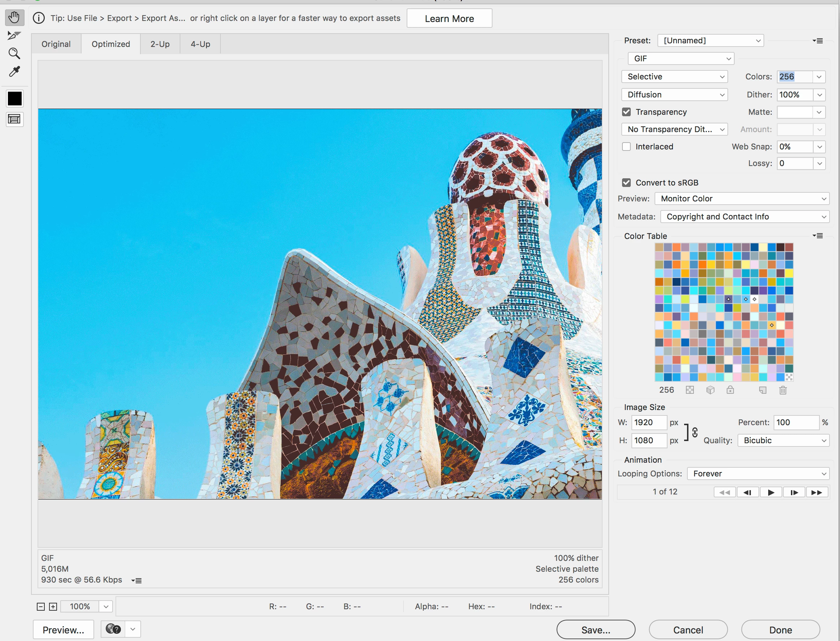Image resolution: width=840 pixels, height=641 pixels.
Task: Open the Color Table panel menu icon
Action: [x=818, y=236]
